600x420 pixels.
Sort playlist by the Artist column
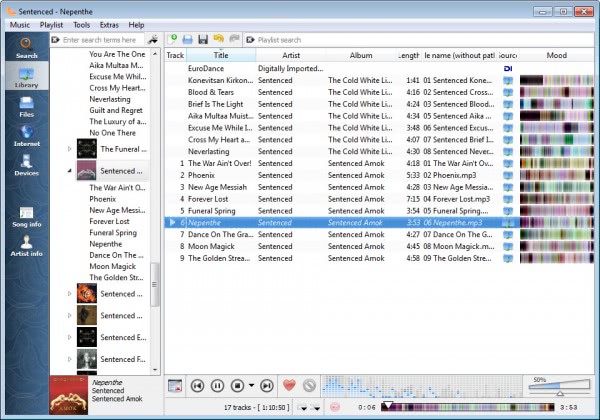click(x=291, y=55)
